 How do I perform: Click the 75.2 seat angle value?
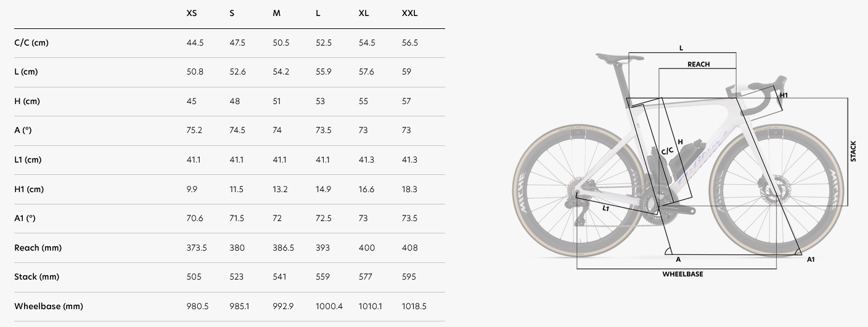(x=194, y=130)
